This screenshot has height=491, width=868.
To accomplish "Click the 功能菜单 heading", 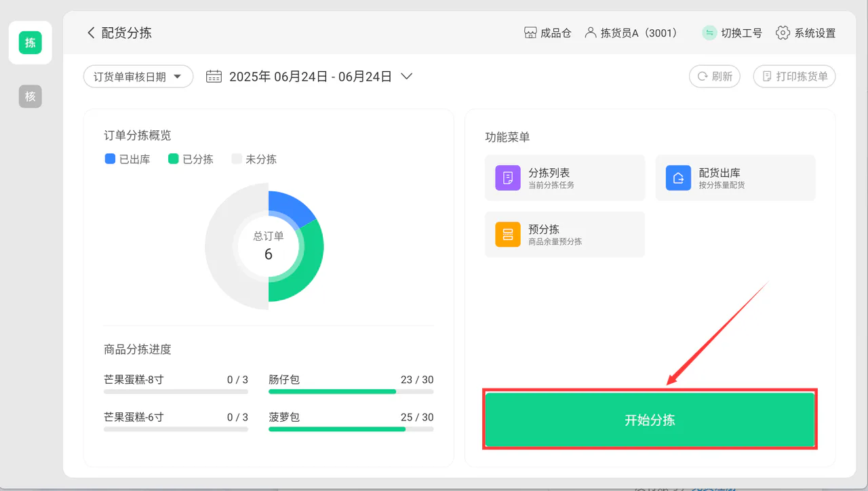I will tap(507, 137).
